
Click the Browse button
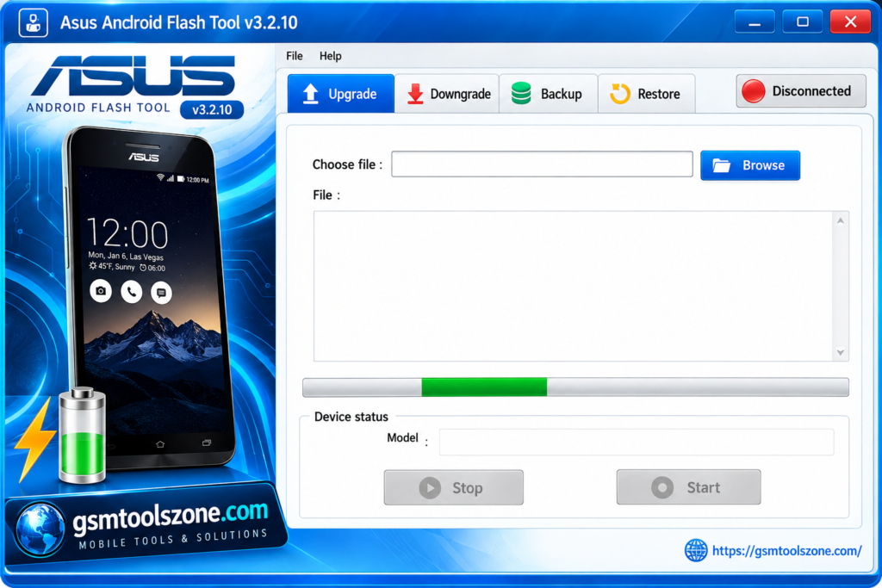tap(750, 165)
